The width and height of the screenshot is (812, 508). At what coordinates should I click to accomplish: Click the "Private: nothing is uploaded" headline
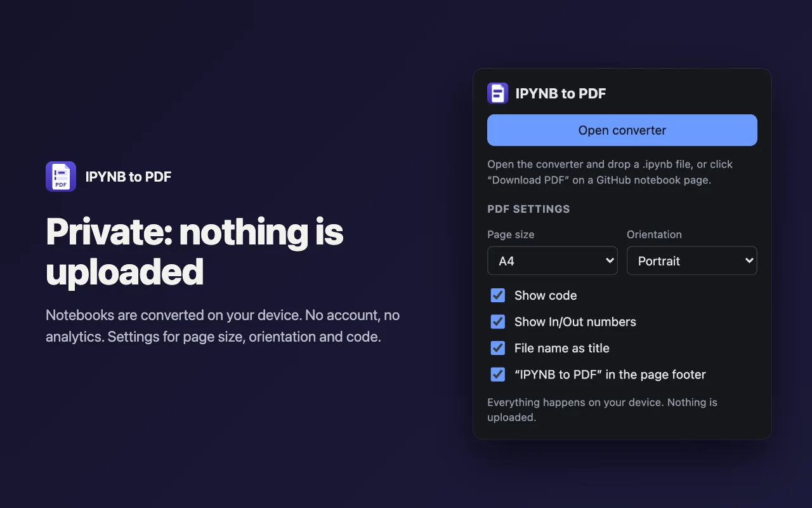(195, 251)
